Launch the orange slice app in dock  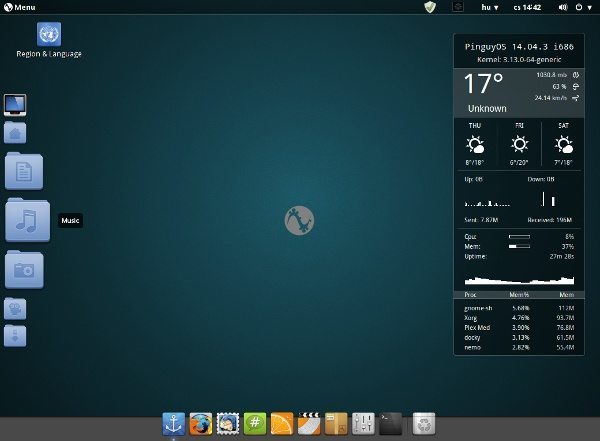tap(282, 424)
